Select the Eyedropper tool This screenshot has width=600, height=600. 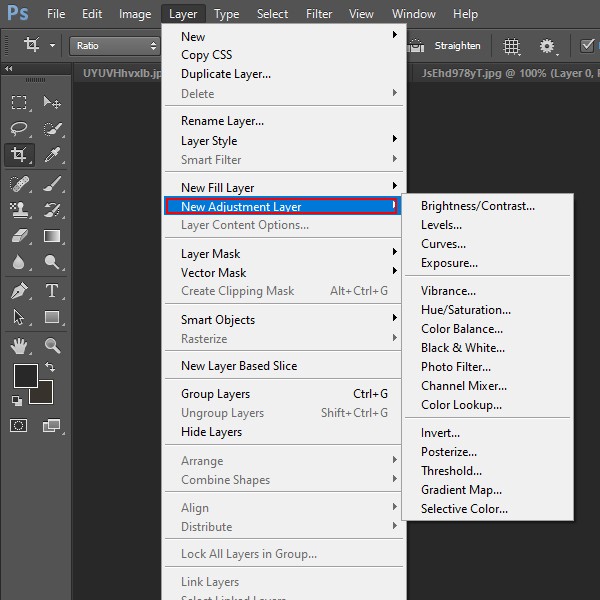click(52, 155)
